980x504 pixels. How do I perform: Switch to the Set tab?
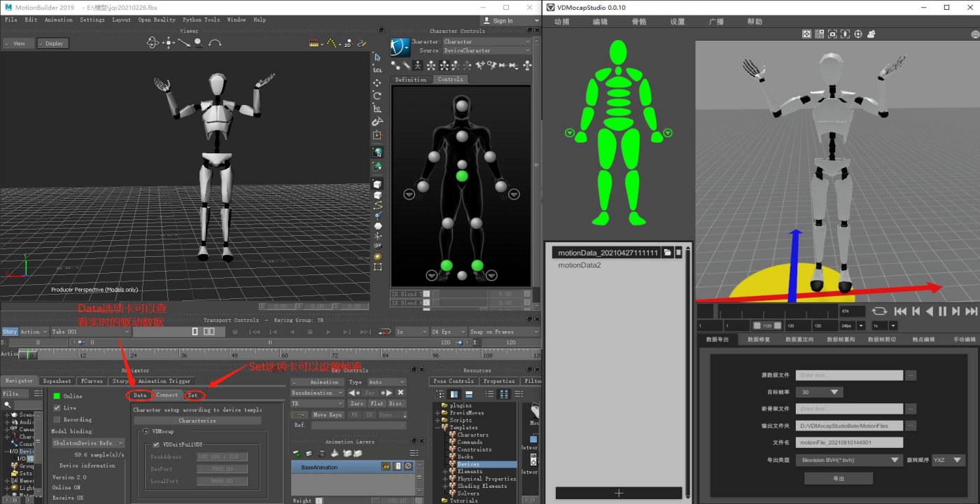point(192,395)
